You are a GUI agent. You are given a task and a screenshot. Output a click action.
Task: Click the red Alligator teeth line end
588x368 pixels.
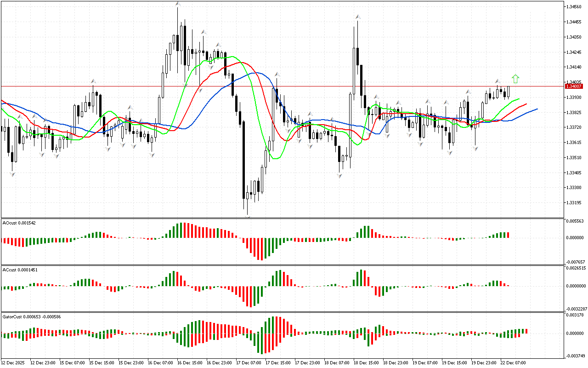pos(526,104)
